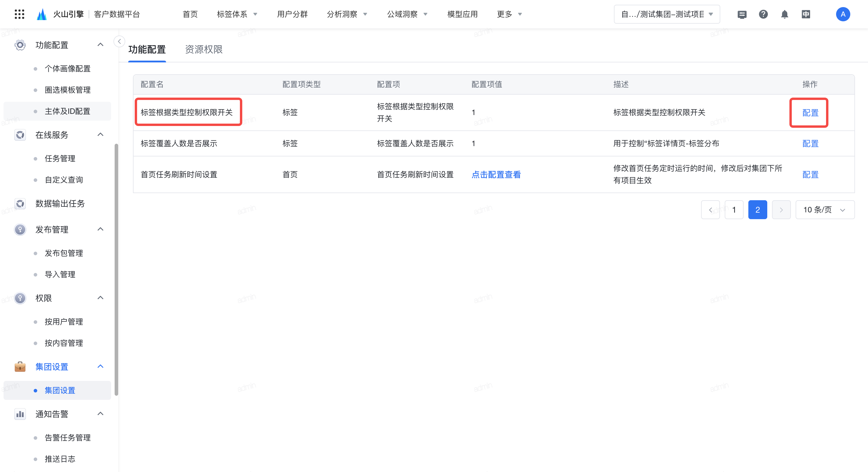Click the 点击配置查看 link
The width and height of the screenshot is (868, 472).
[496, 174]
